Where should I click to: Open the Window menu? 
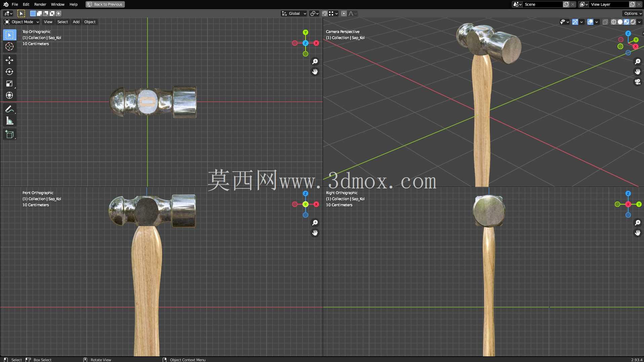[x=58, y=4]
